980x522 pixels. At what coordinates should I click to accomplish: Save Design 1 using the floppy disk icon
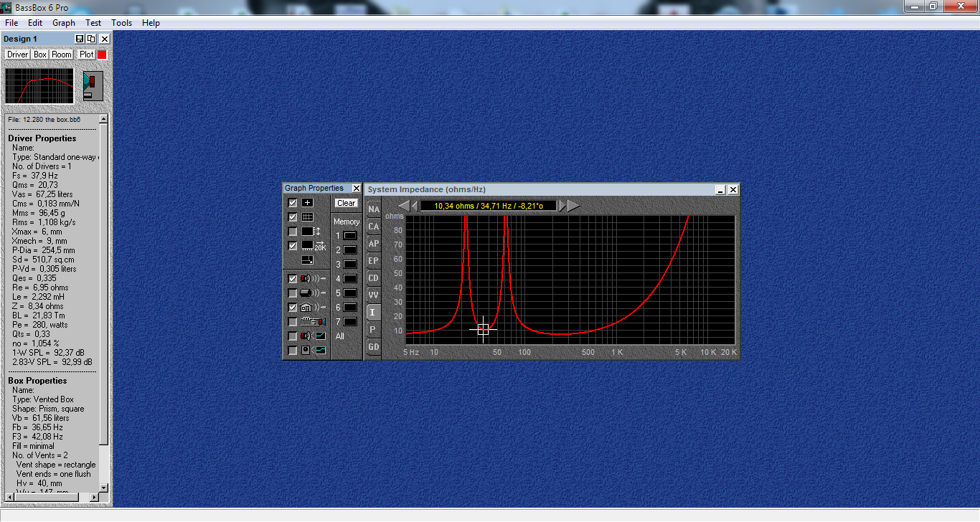(80, 39)
